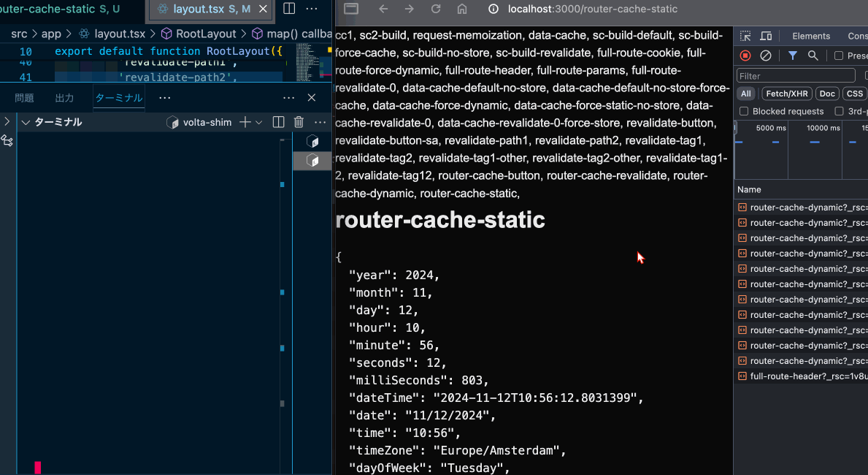Filter requests by Doc
868x475 pixels.
point(827,94)
